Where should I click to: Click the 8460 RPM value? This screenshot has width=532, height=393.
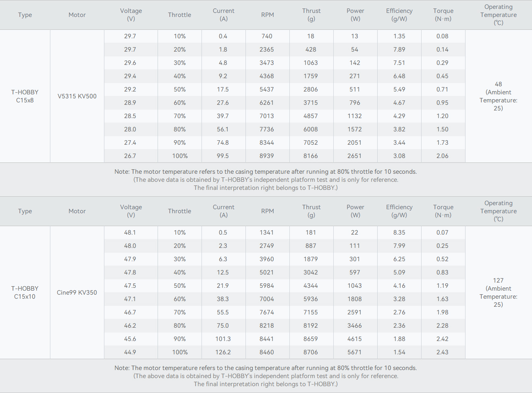[267, 352]
